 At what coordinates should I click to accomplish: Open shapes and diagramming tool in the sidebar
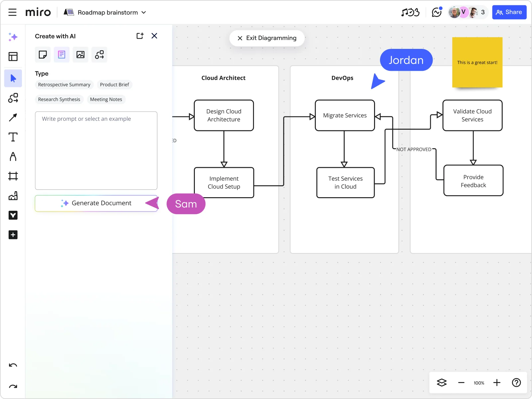[13, 98]
